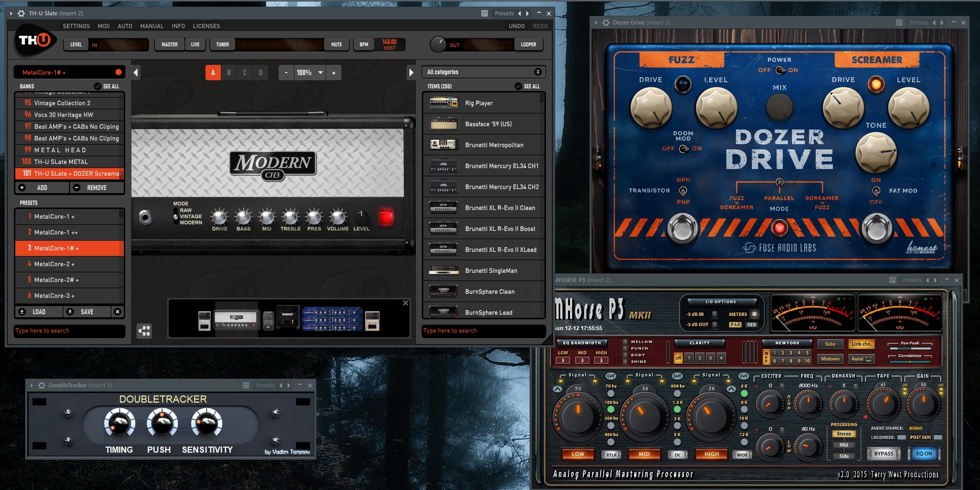Open Dozer-Drive window gear options
This screenshot has width=980, height=490.
(x=606, y=22)
